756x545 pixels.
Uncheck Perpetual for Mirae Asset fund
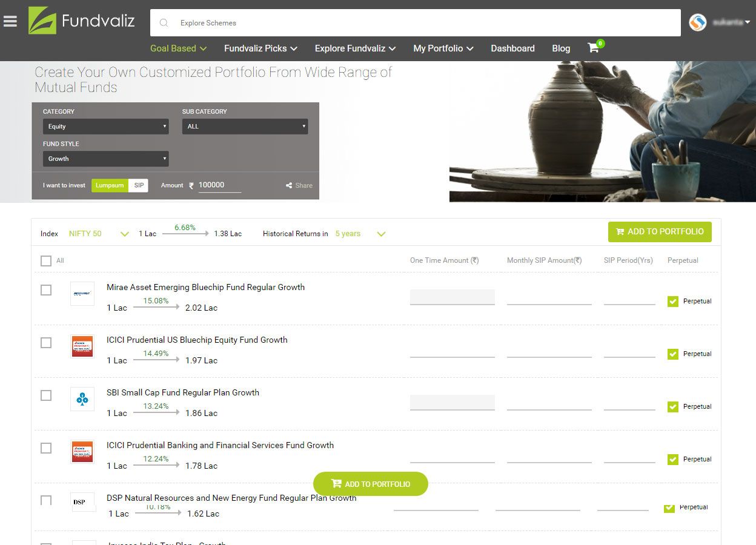672,302
